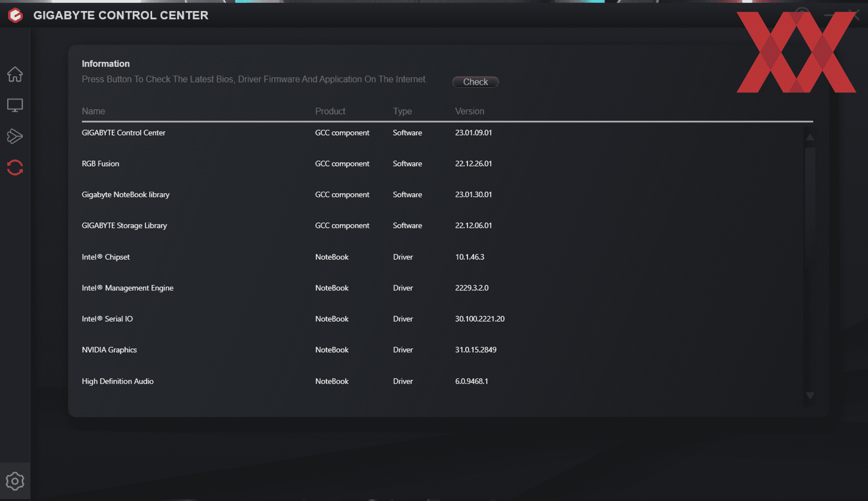Click GCC component in RGB Fusion row
This screenshot has width=868, height=501.
tap(342, 164)
